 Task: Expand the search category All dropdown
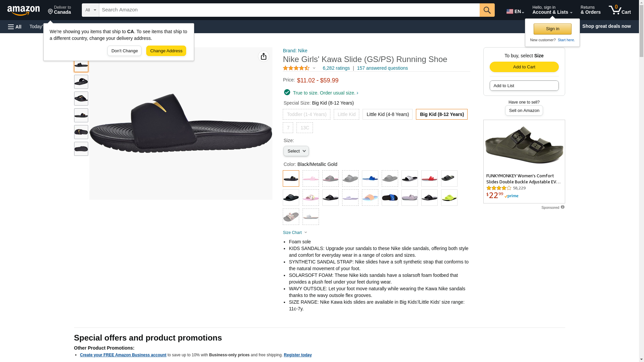(x=90, y=10)
